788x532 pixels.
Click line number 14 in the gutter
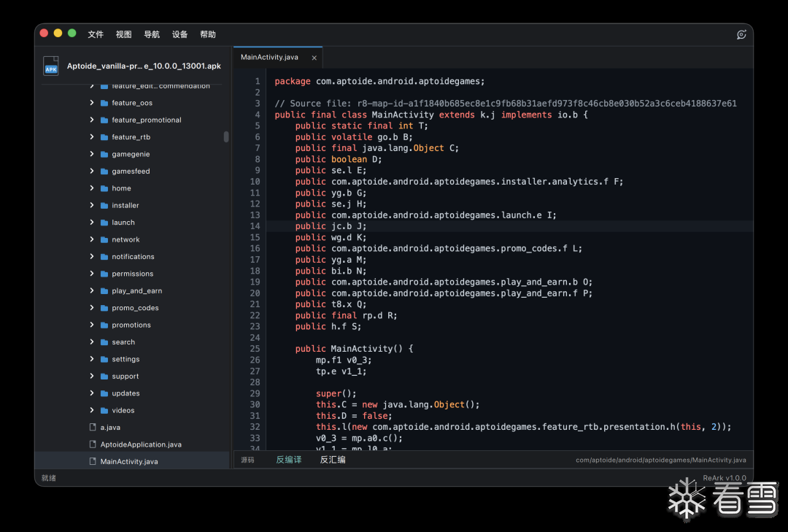[x=255, y=226]
